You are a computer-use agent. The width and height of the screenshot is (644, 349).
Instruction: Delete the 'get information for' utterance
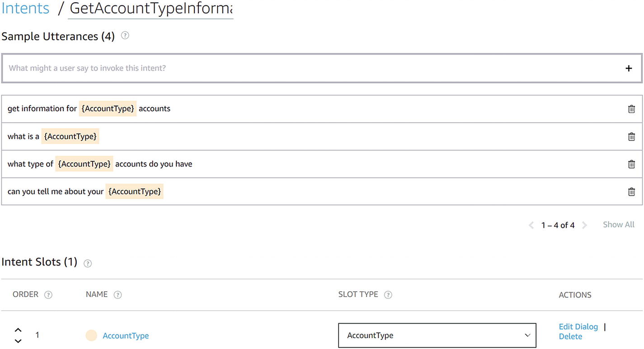pos(631,109)
